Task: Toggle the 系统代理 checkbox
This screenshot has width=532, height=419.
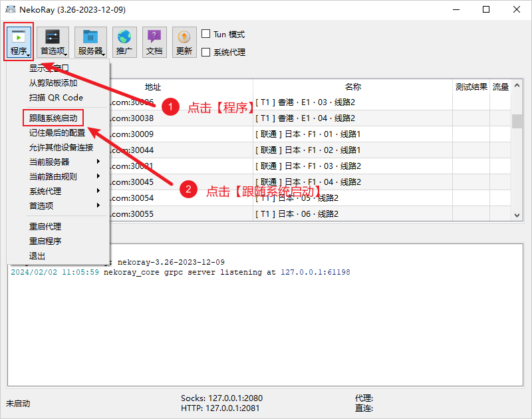Action: pyautogui.click(x=206, y=52)
